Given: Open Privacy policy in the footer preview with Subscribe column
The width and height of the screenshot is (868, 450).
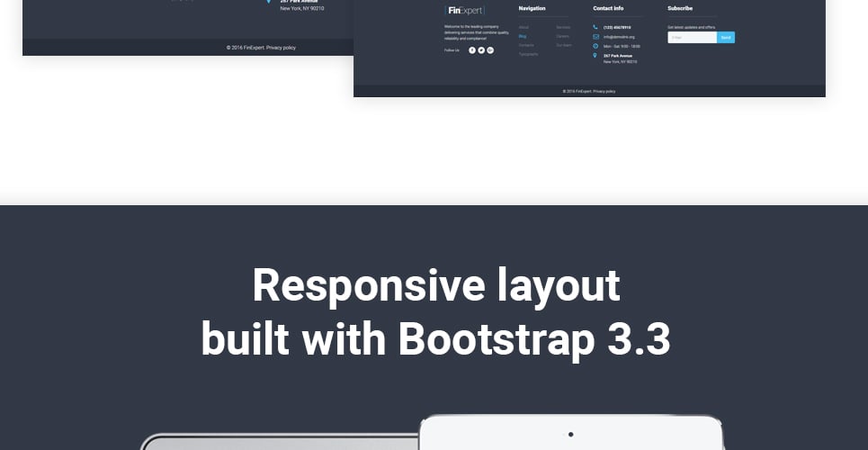Looking at the screenshot, I should pyautogui.click(x=604, y=92).
